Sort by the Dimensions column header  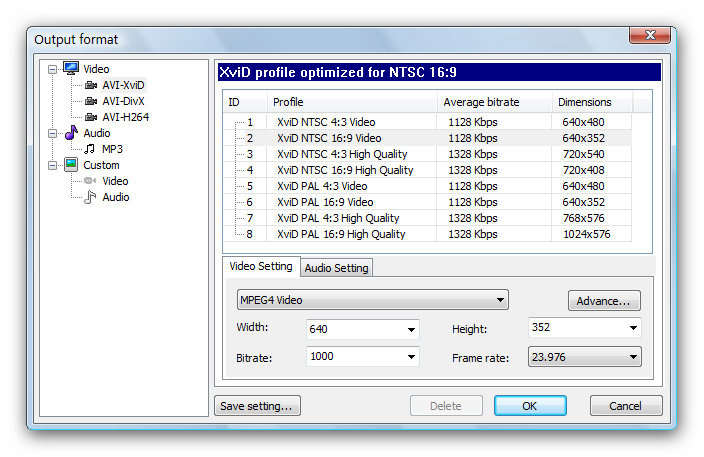592,102
